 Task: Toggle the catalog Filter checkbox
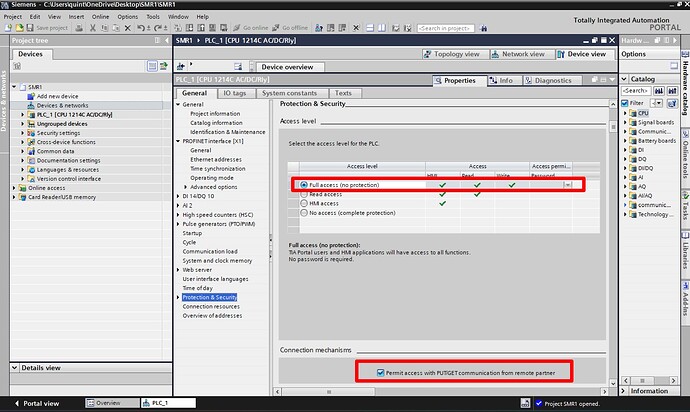point(624,103)
